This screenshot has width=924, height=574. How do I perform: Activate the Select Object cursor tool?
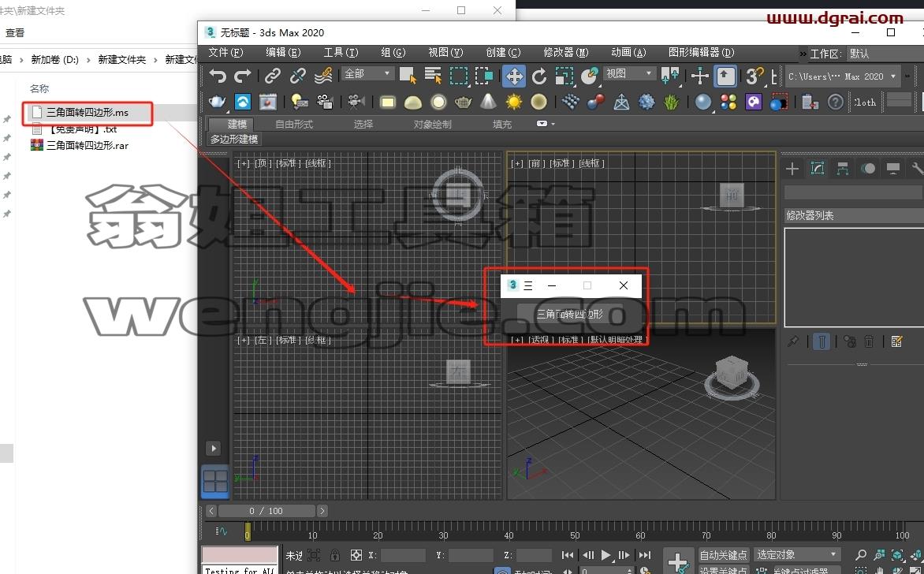pyautogui.click(x=408, y=76)
